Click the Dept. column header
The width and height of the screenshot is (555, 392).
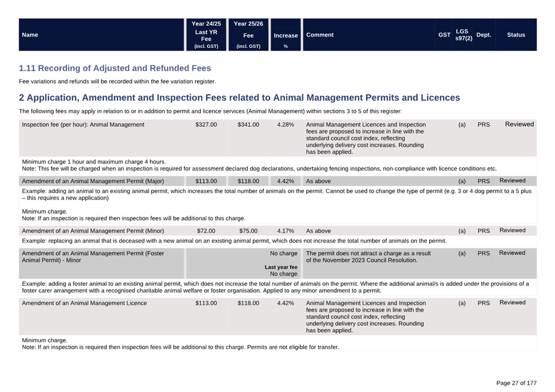(483, 35)
